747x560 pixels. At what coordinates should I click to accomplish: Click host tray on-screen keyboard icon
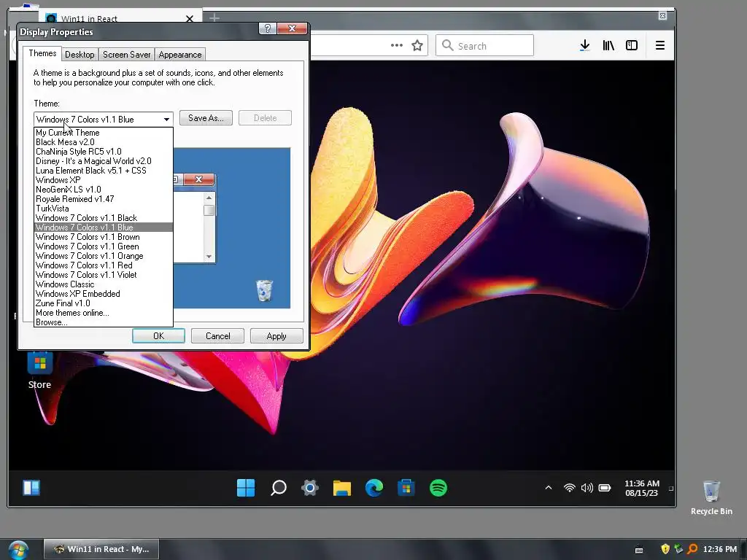[639, 550]
